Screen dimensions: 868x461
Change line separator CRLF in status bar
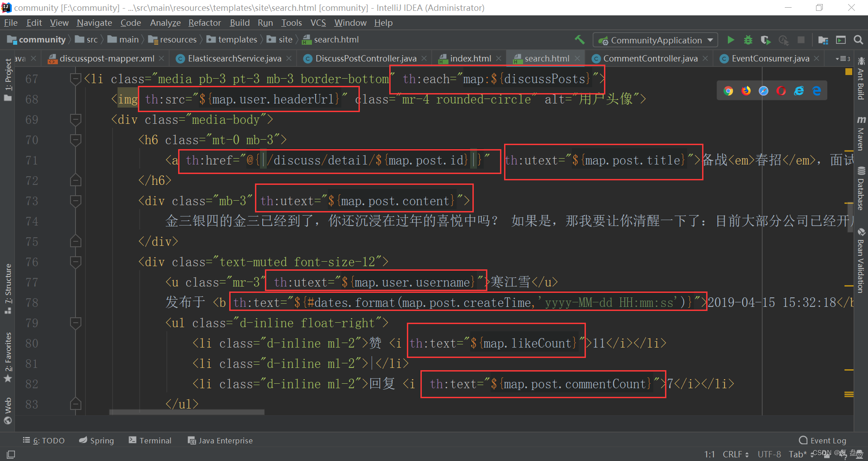click(x=736, y=454)
